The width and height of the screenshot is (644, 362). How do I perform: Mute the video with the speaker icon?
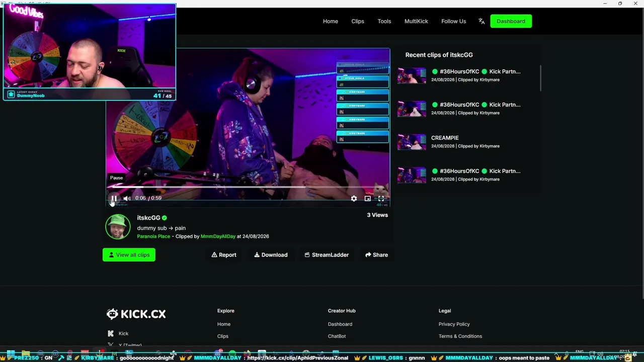click(127, 198)
